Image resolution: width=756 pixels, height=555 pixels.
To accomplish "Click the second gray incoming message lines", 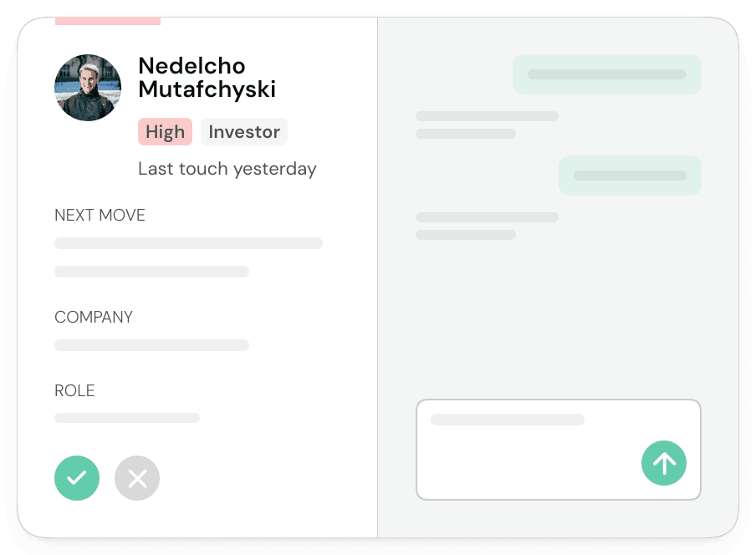I will pyautogui.click(x=487, y=226).
